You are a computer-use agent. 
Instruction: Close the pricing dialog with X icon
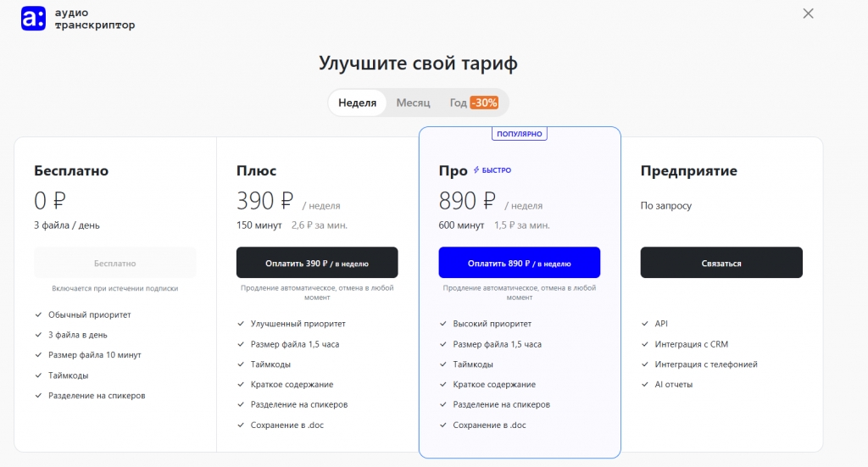[808, 14]
